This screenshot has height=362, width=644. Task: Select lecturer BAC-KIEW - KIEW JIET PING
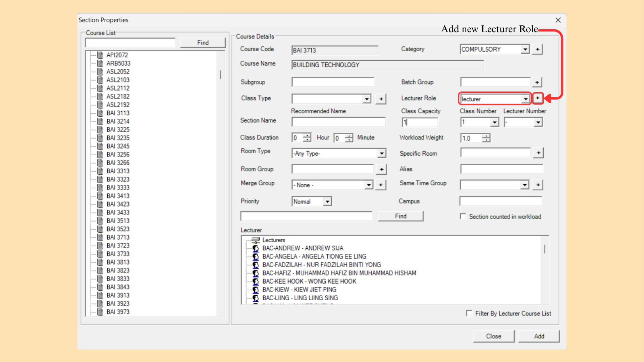tap(299, 290)
